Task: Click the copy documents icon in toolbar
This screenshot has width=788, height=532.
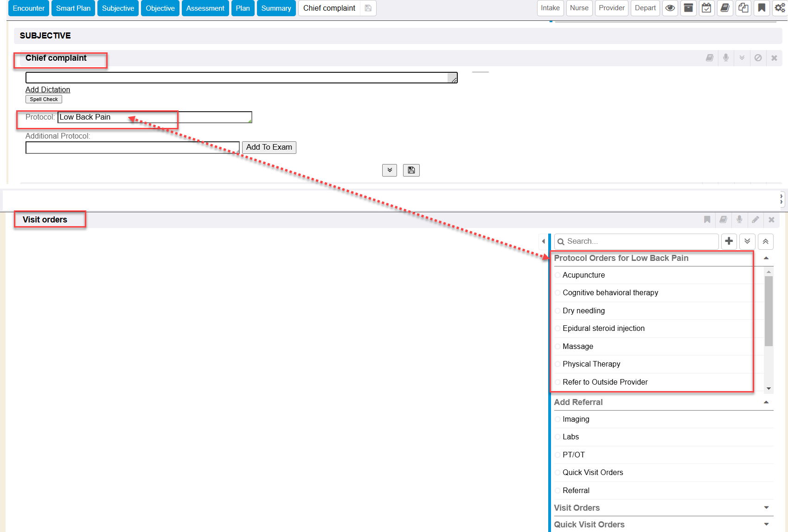Action: tap(743, 8)
